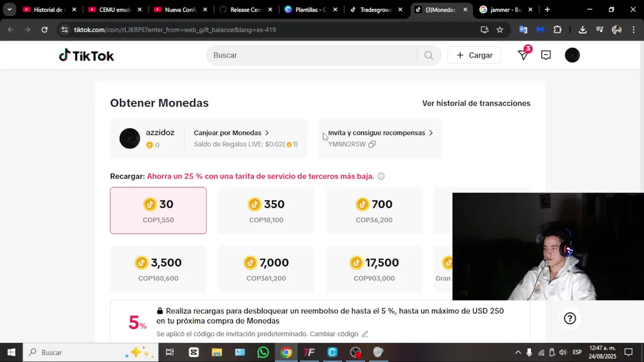This screenshot has width=644, height=362.
Task: Open CapCut from the taskbar
Action: pos(194,352)
